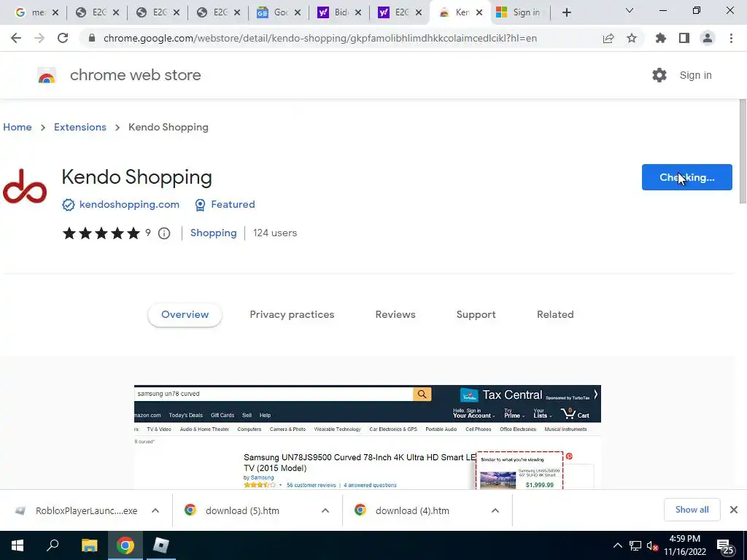Click the five-star rating display
This screenshot has height=560, width=747.
(101, 233)
